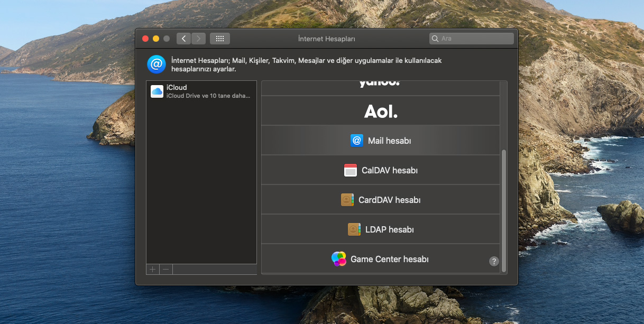
Task: Show all preferences with the grid button
Action: pyautogui.click(x=220, y=39)
